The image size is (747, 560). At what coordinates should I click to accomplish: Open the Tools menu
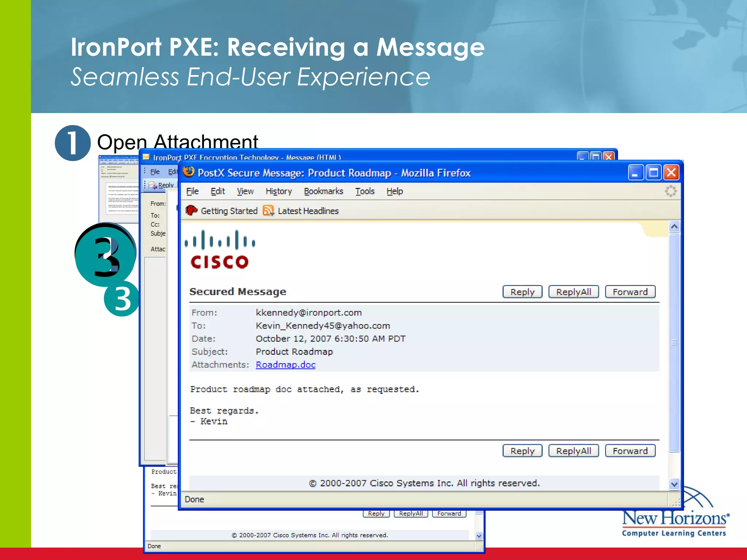pos(365,191)
